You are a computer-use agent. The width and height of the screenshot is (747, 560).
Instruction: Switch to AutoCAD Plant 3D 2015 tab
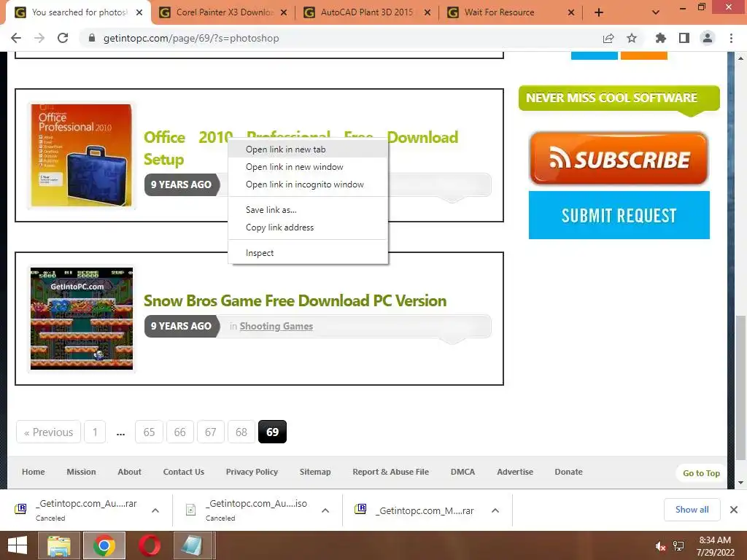point(367,12)
